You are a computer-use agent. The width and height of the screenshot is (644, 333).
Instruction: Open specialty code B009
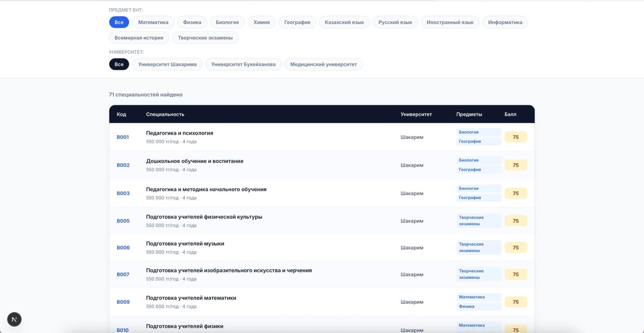pyautogui.click(x=123, y=302)
